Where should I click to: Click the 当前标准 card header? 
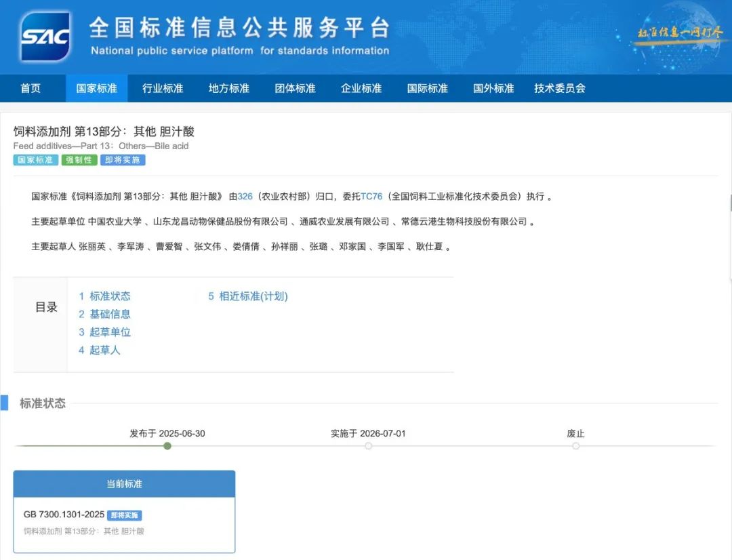[125, 483]
